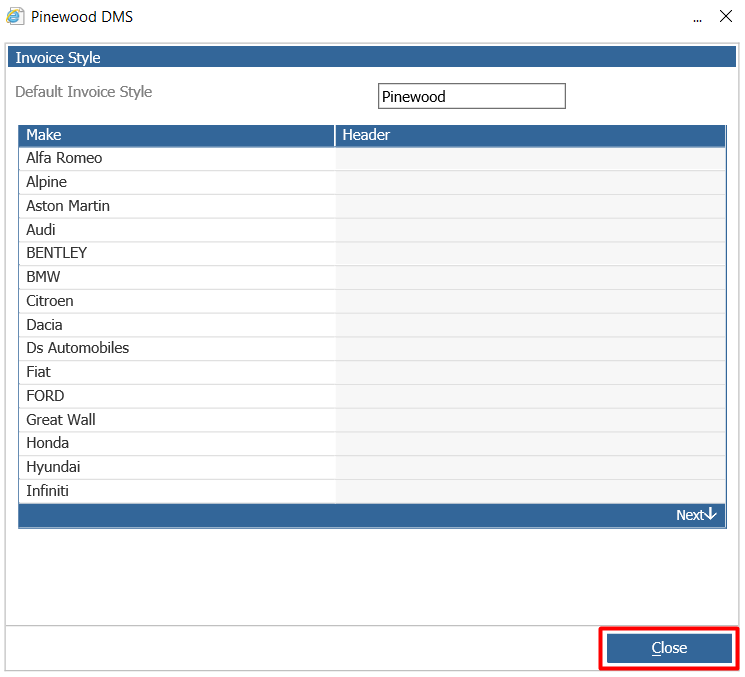Click the Header column header

point(530,135)
